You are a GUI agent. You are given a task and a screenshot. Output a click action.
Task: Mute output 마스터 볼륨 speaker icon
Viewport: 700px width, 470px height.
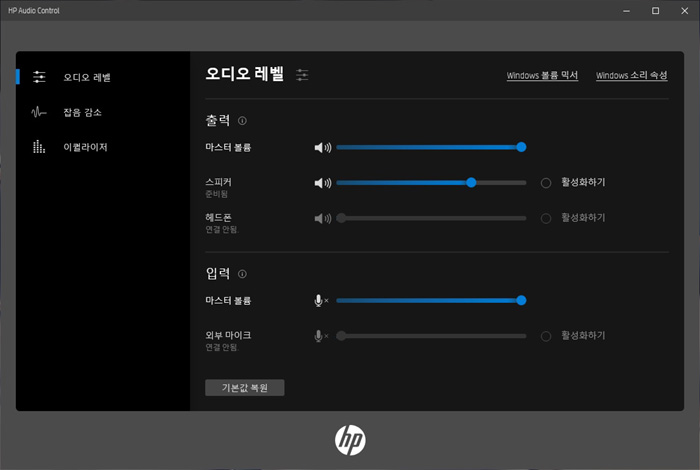[323, 147]
